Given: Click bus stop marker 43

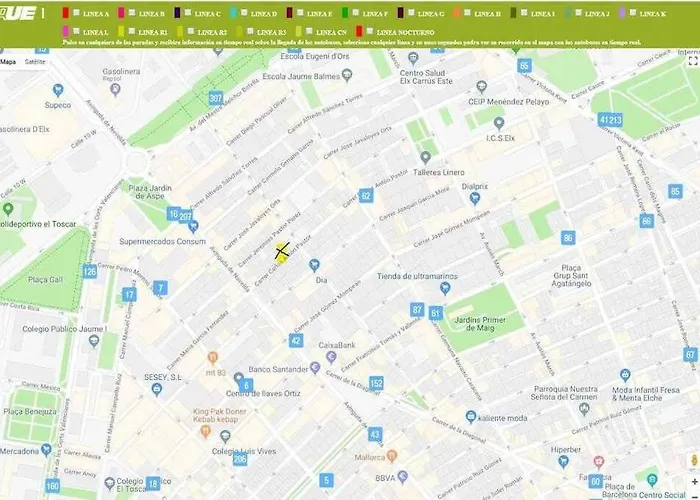Looking at the screenshot, I should tap(375, 434).
